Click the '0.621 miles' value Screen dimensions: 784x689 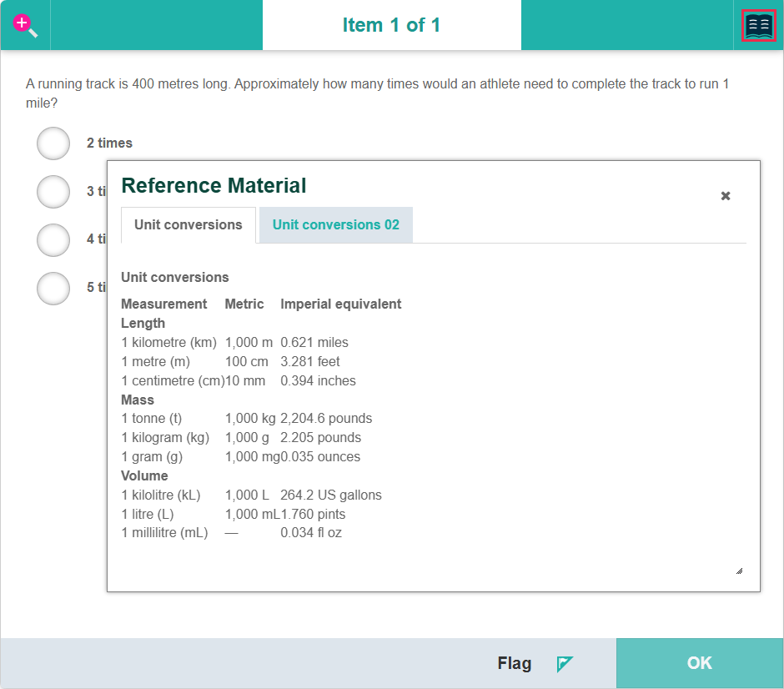(314, 343)
